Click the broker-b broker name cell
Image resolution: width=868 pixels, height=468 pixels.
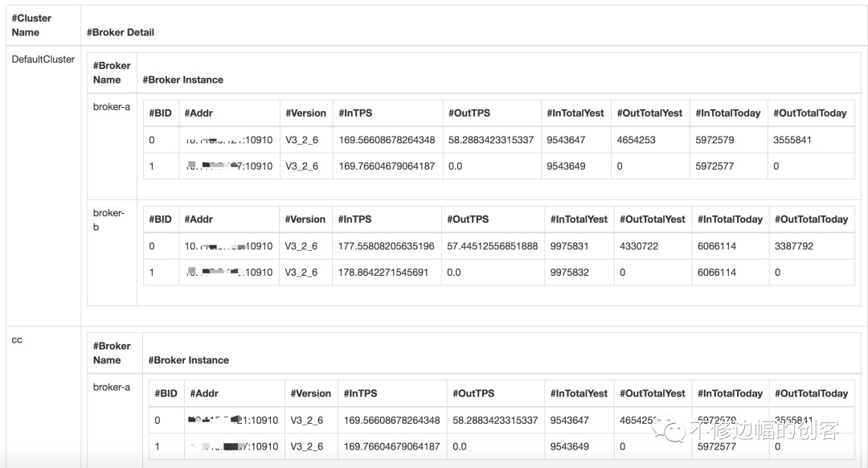pos(109,220)
